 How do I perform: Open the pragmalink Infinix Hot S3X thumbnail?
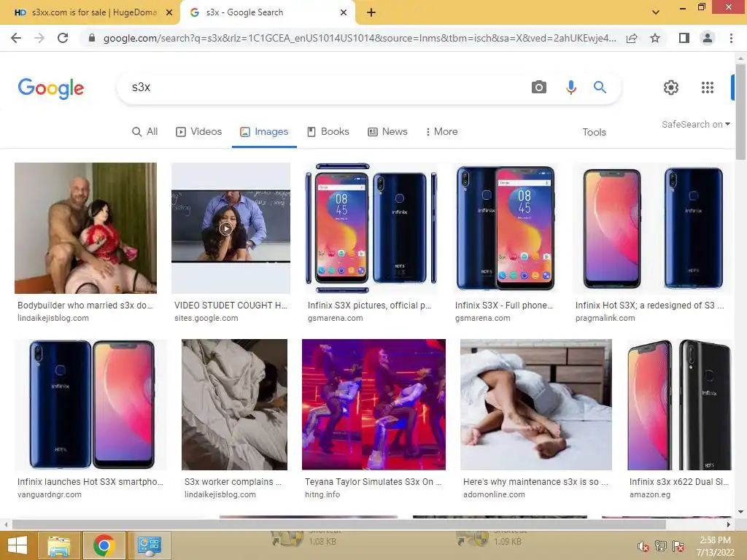(x=653, y=228)
